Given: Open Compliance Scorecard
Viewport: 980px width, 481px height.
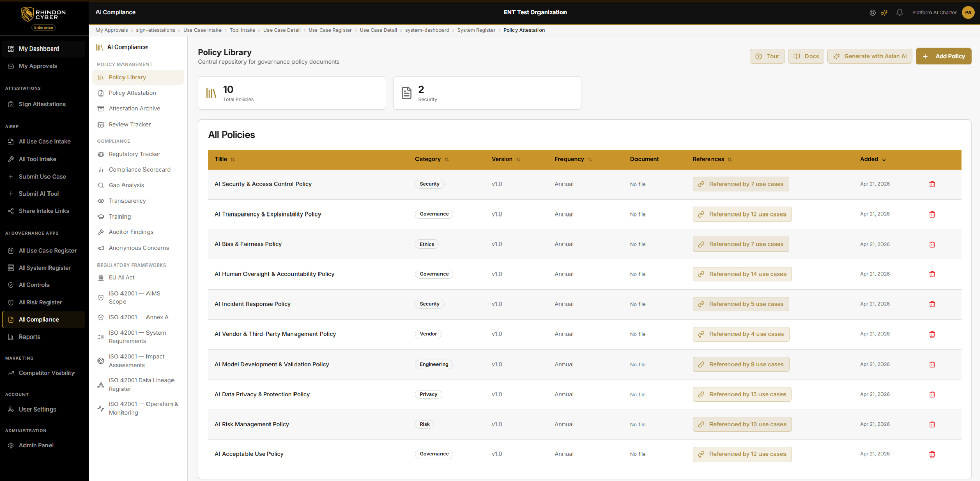Looking at the screenshot, I should 138,170.
